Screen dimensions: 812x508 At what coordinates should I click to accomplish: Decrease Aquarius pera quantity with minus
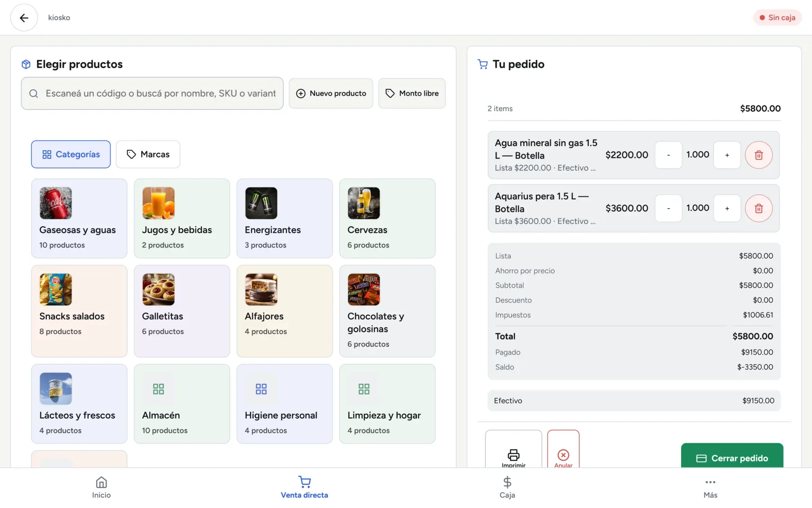(x=668, y=208)
